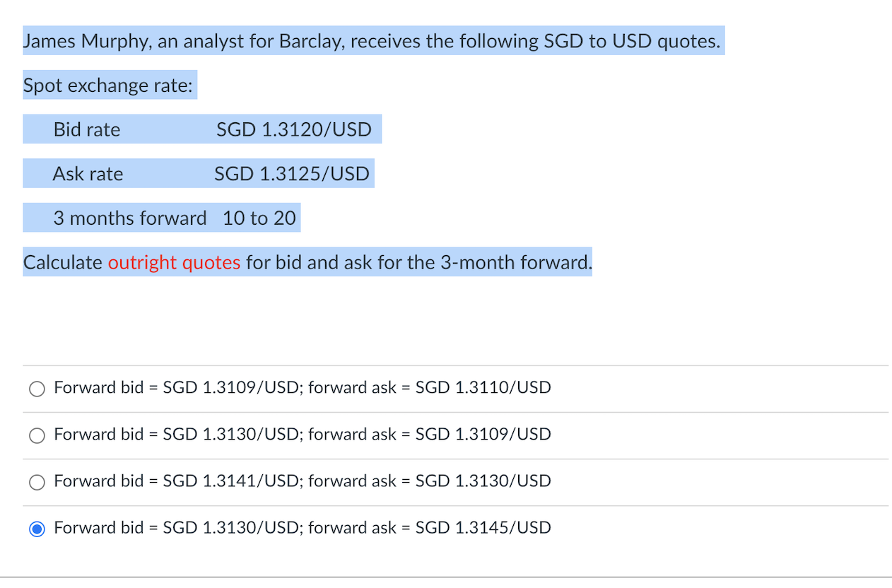The image size is (892, 588).
Task: Click the 3 months forward row
Action: tap(161, 218)
